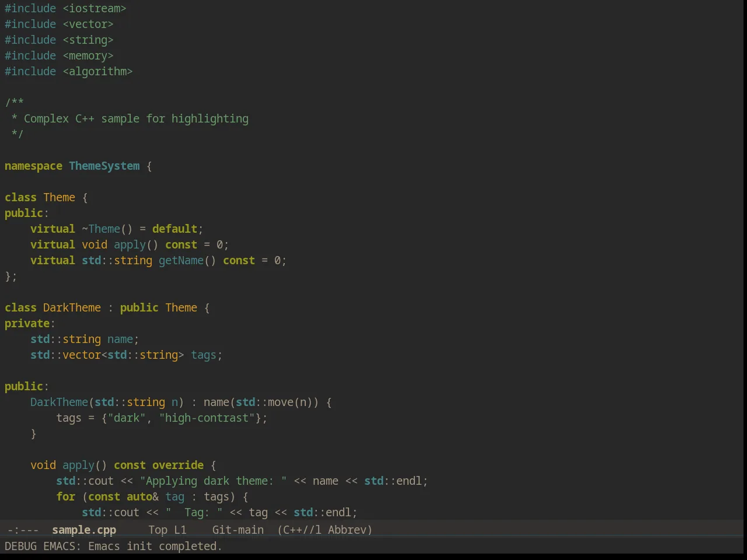Click the L1 line number in mode line
747x560 pixels.
point(180,530)
